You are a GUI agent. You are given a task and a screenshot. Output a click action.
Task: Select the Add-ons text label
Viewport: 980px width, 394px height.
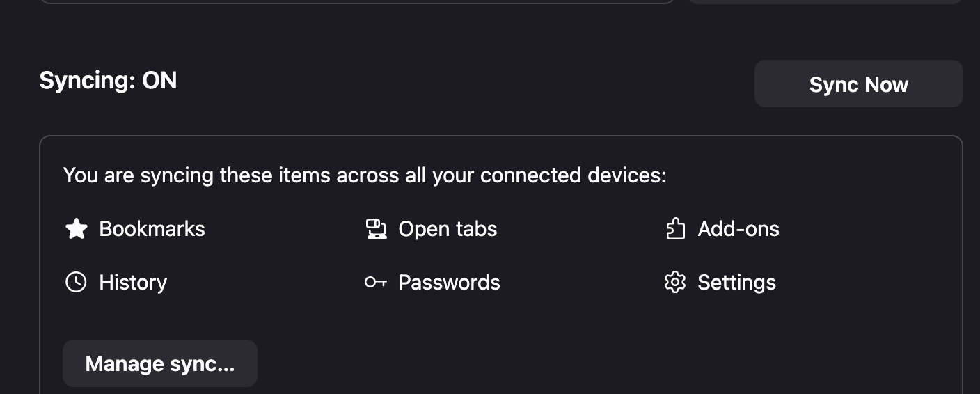pyautogui.click(x=738, y=229)
